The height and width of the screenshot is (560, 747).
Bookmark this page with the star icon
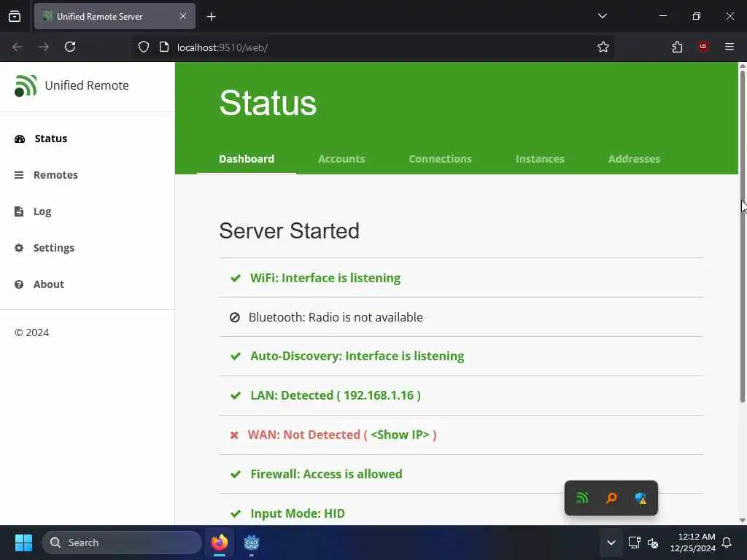coord(603,47)
